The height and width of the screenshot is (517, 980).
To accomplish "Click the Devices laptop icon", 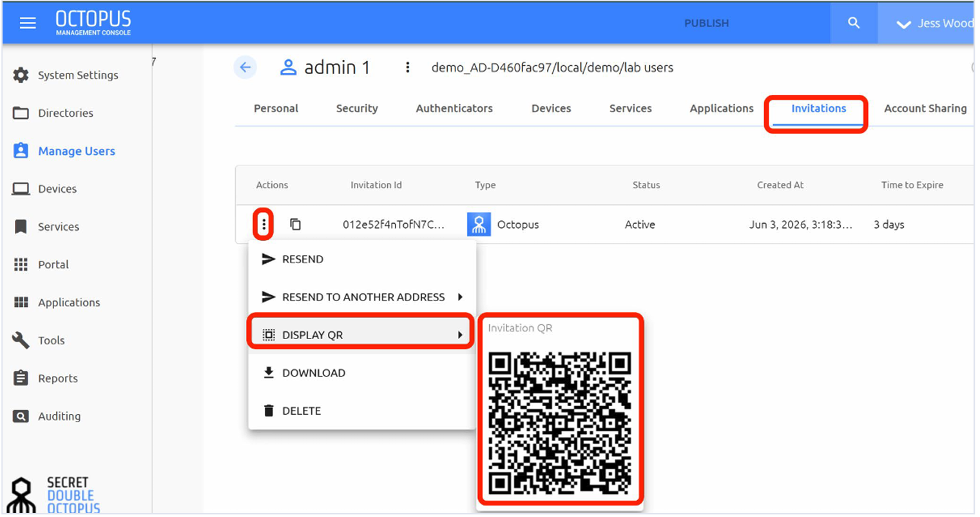I will (21, 189).
